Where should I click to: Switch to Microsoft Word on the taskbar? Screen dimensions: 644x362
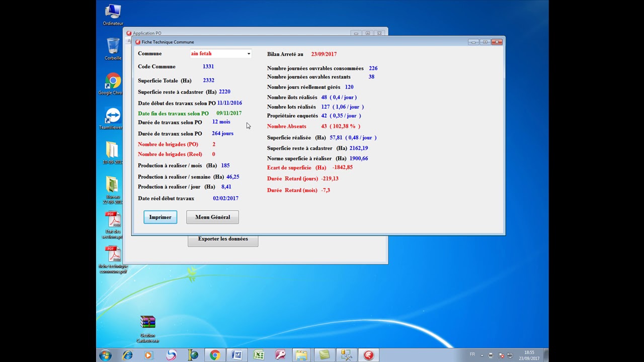(237, 355)
